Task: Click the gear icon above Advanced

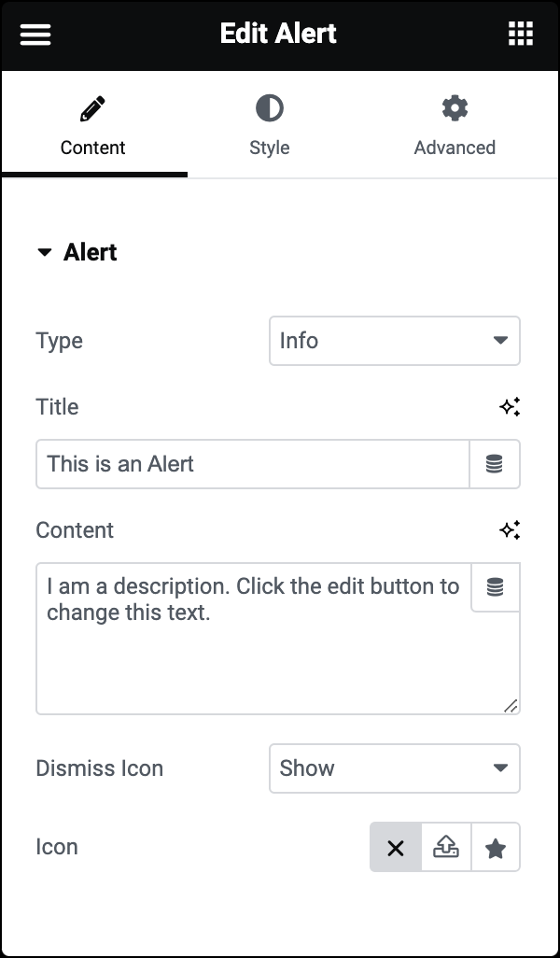Action: pos(455,107)
